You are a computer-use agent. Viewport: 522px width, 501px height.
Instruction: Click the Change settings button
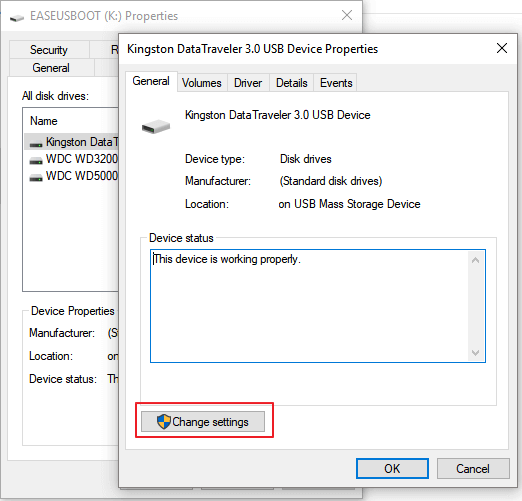203,422
